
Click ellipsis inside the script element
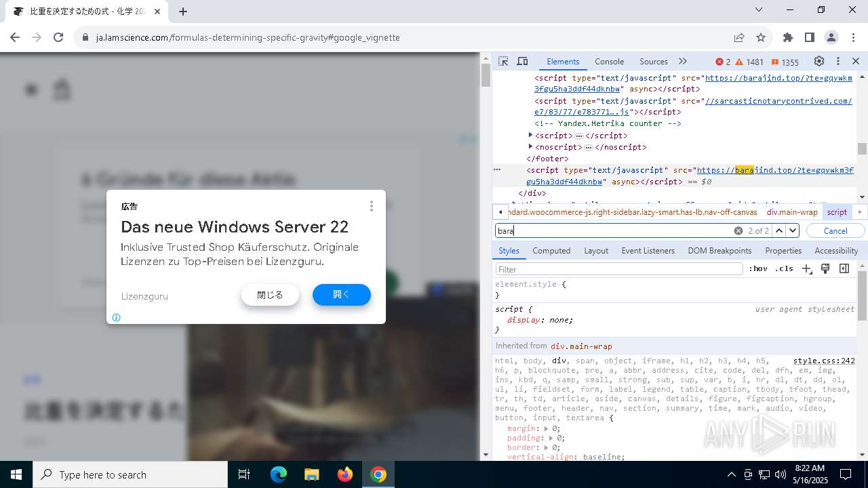579,136
